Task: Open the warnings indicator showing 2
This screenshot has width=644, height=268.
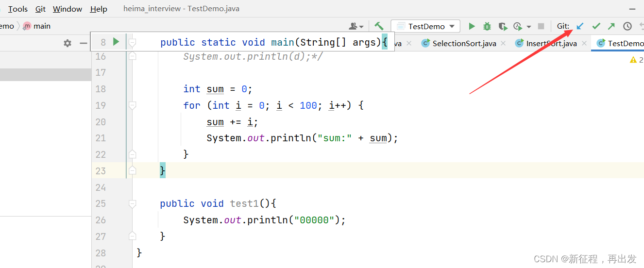Action: point(636,60)
